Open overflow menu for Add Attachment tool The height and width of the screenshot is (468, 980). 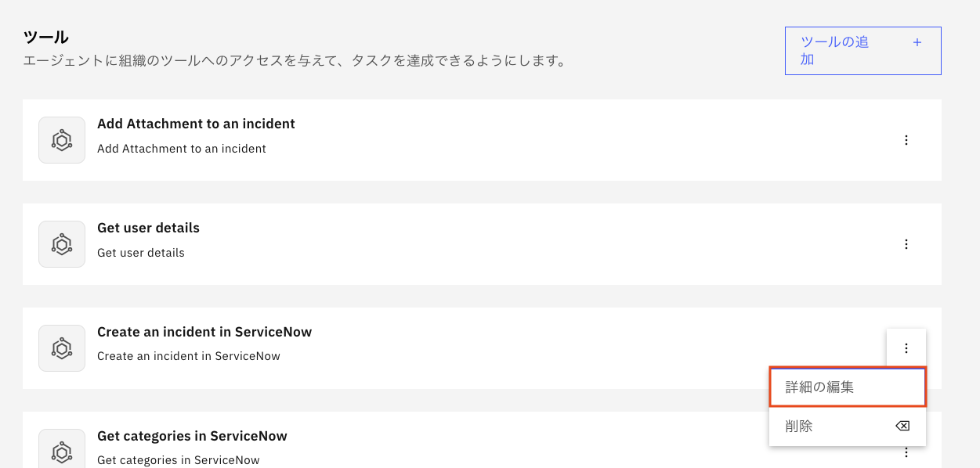coord(906,140)
